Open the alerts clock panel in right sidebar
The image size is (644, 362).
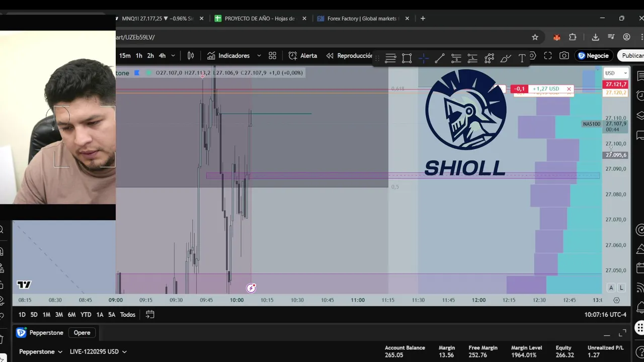click(640, 96)
